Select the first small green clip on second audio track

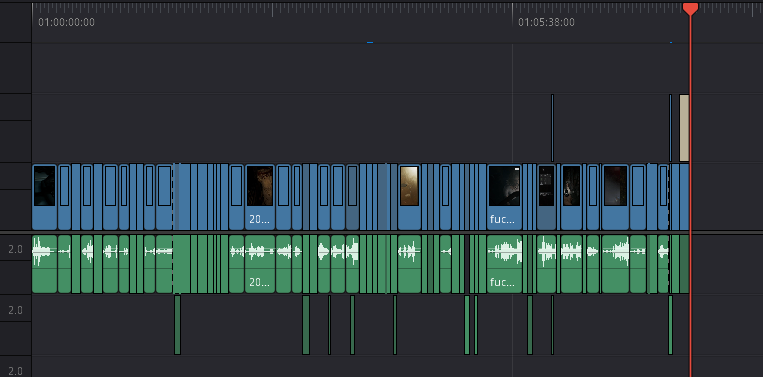coord(178,325)
